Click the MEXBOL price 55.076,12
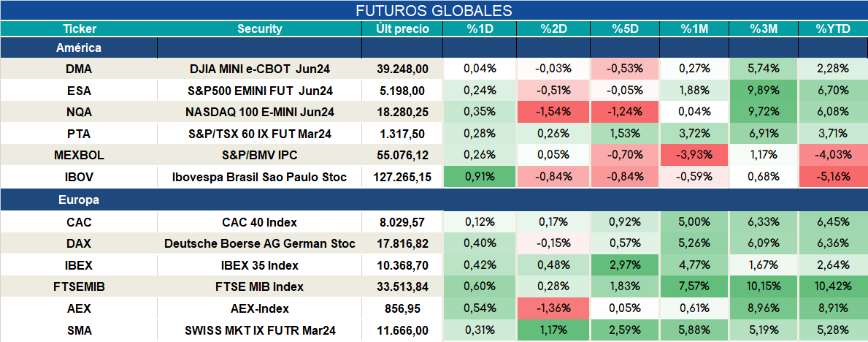868x342 pixels. (x=402, y=156)
